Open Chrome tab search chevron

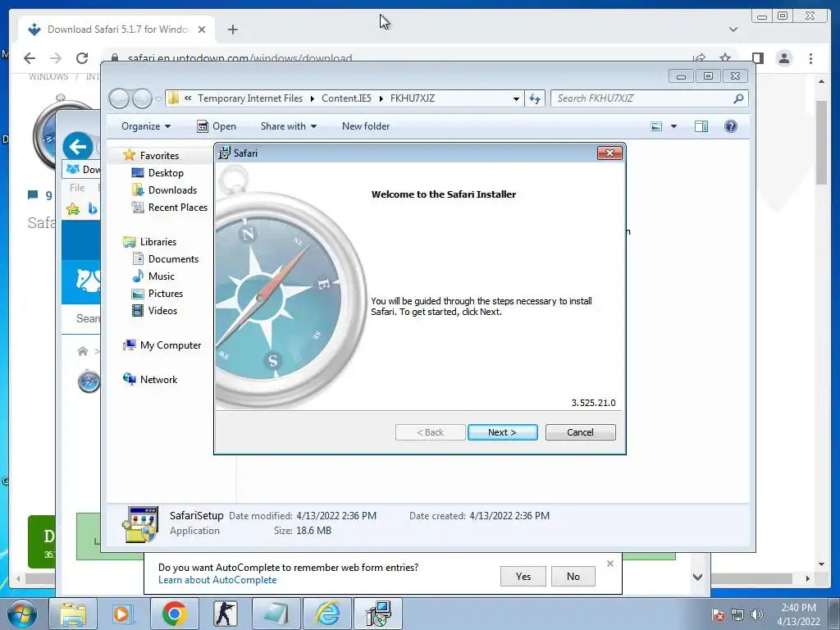pos(733,30)
